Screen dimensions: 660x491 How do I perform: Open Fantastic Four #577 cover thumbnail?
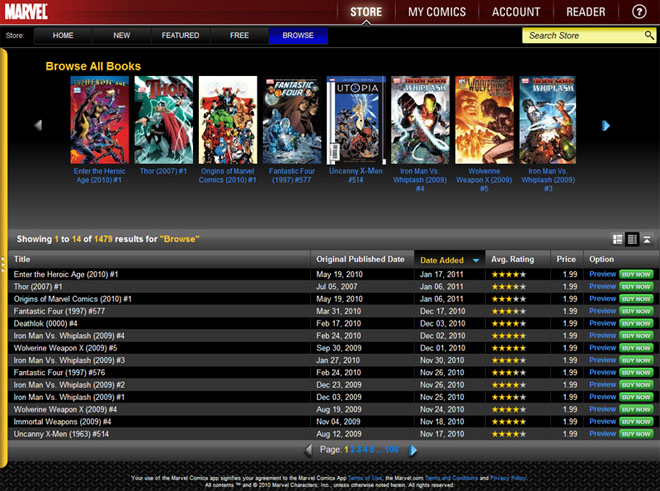pyautogui.click(x=292, y=120)
